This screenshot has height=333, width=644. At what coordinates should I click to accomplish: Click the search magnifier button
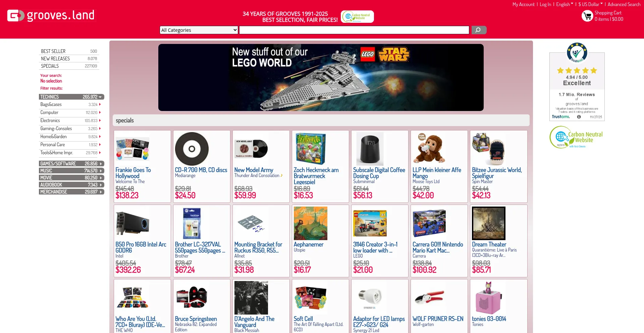(479, 30)
